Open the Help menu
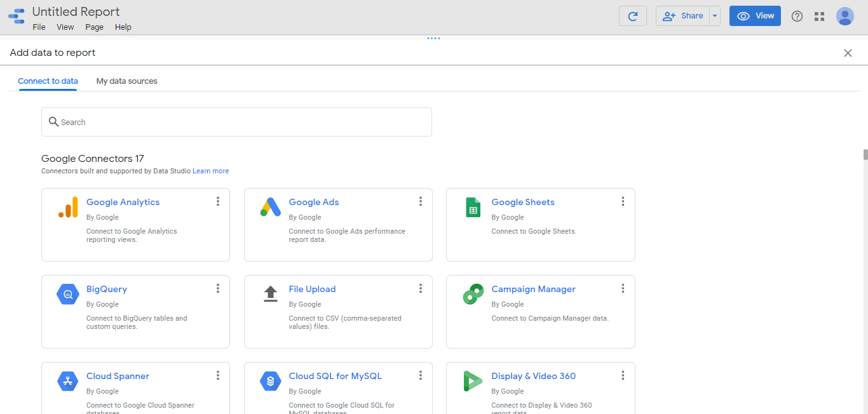The height and width of the screenshot is (414, 868). [123, 27]
